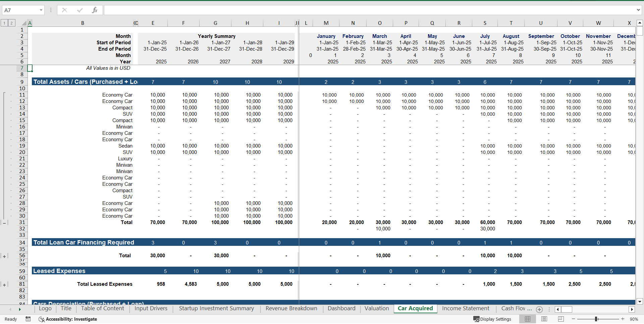
Task: Click 'Total Loan Car Financing Required' header cell
Action: (x=84, y=242)
